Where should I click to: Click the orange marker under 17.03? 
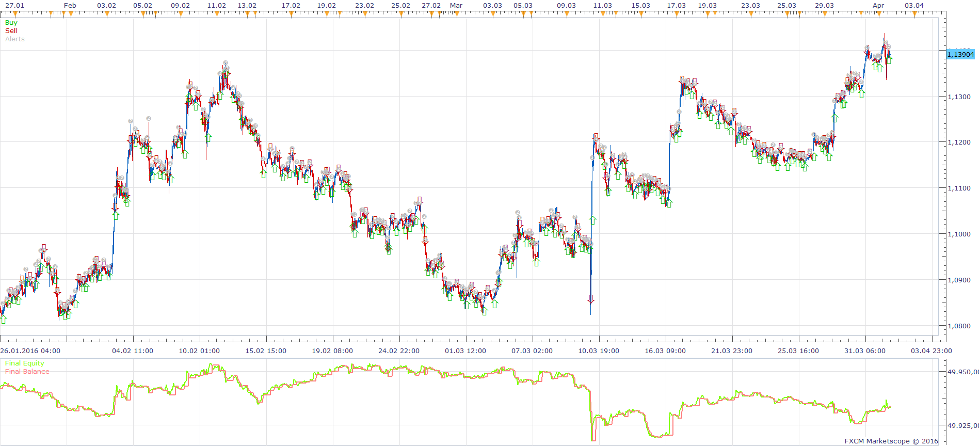click(677, 14)
